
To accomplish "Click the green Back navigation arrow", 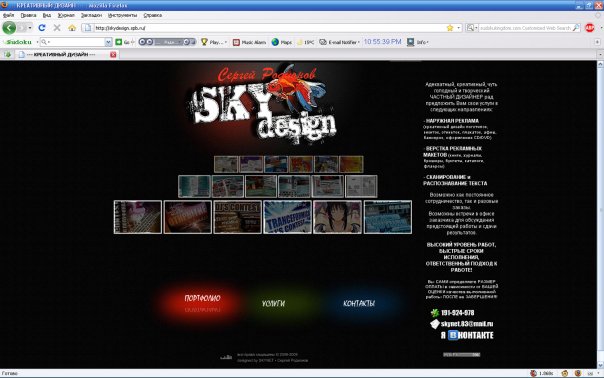I will (9, 28).
